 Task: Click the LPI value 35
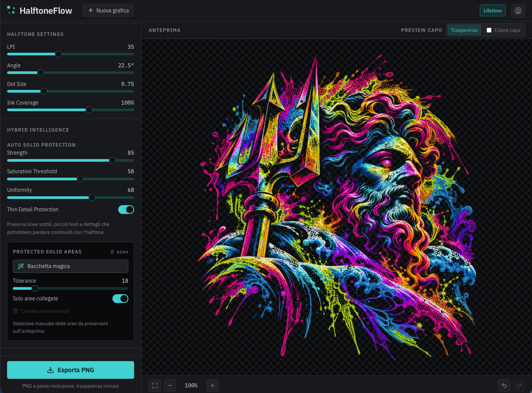pos(130,47)
